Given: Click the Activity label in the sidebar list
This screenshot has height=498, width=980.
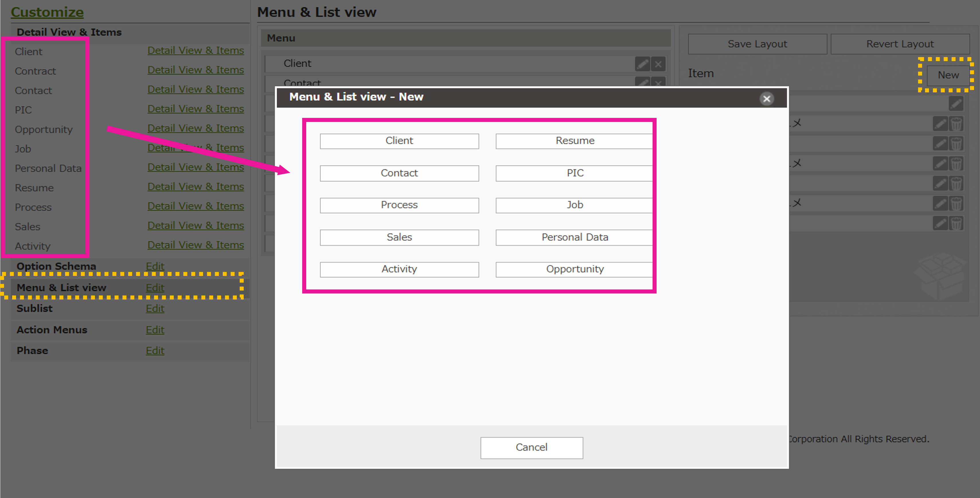Looking at the screenshot, I should pyautogui.click(x=32, y=246).
